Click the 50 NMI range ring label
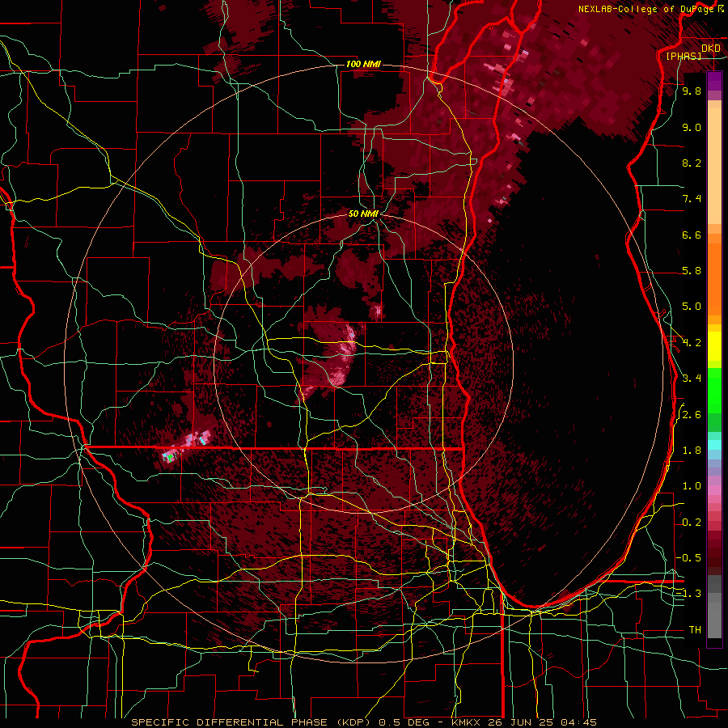 coord(363,214)
